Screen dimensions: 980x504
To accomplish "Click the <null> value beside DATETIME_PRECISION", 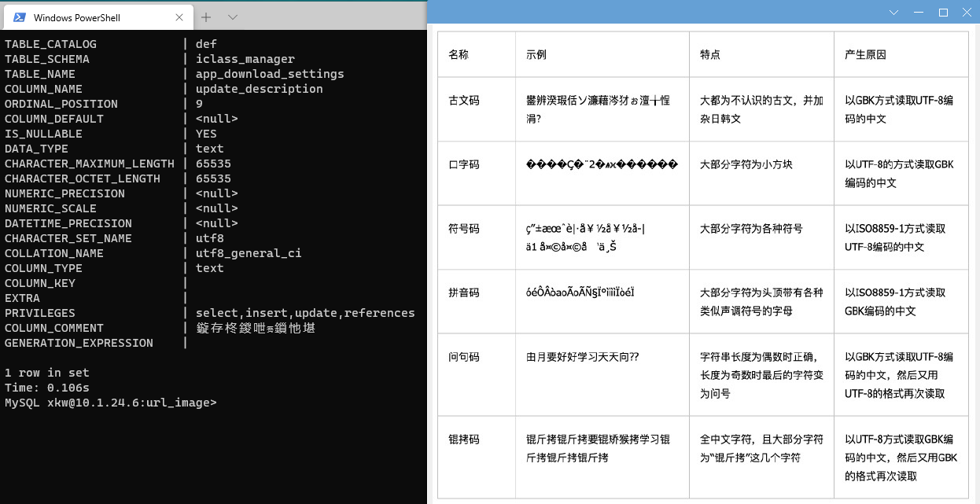I will (x=217, y=223).
